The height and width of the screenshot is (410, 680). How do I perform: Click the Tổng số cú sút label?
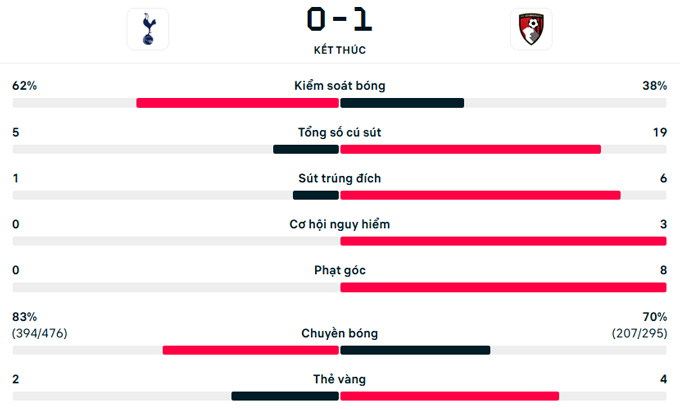(340, 132)
